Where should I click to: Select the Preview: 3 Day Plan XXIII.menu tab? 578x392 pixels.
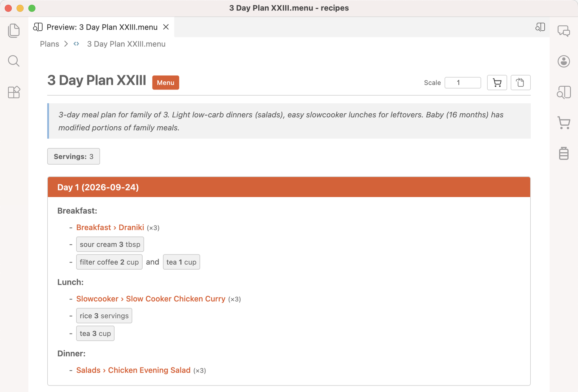coord(102,27)
